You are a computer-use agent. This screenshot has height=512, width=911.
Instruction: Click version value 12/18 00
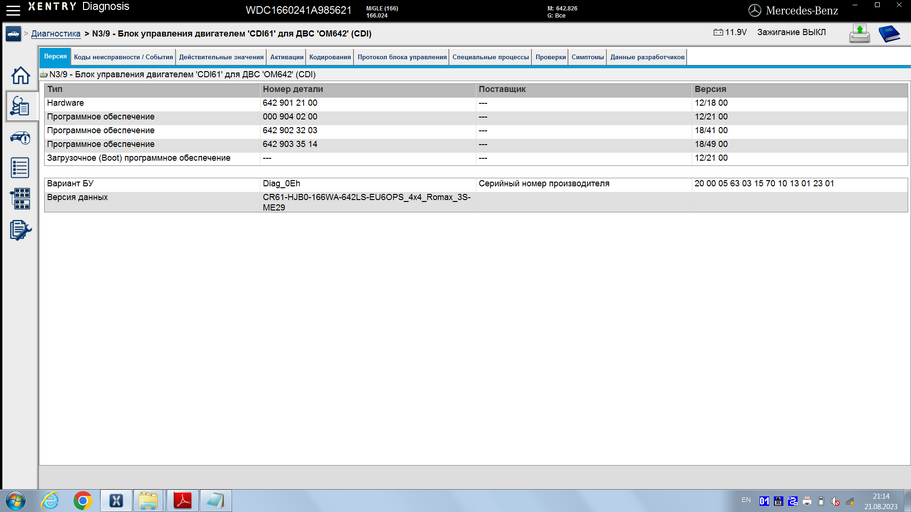(711, 103)
